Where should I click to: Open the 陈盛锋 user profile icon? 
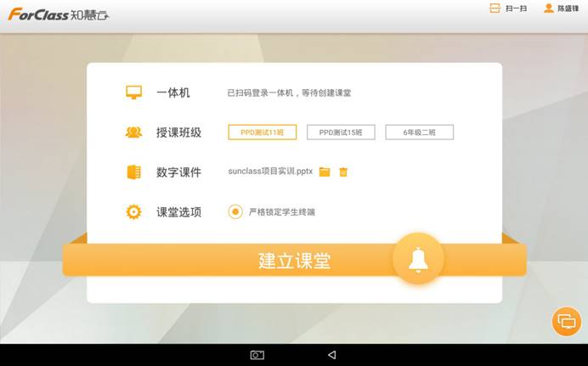coord(548,8)
